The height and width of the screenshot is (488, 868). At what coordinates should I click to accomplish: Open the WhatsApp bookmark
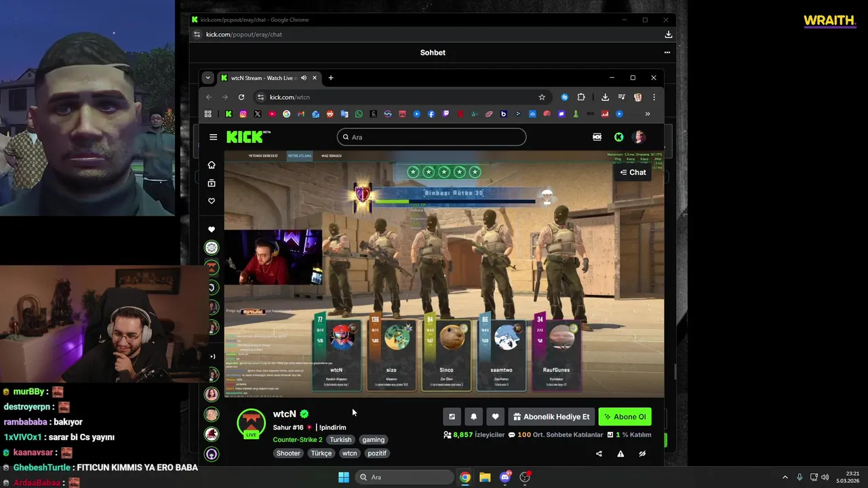pos(359,114)
